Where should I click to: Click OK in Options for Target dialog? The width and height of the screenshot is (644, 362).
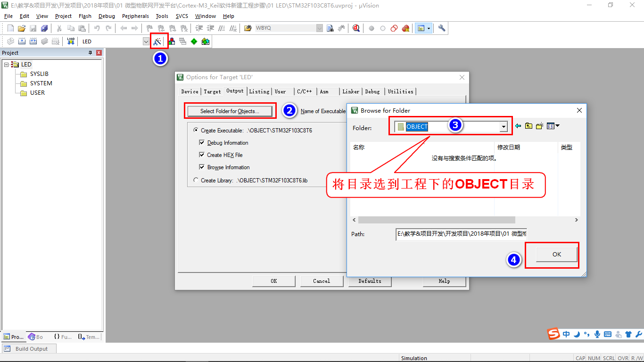tap(273, 281)
